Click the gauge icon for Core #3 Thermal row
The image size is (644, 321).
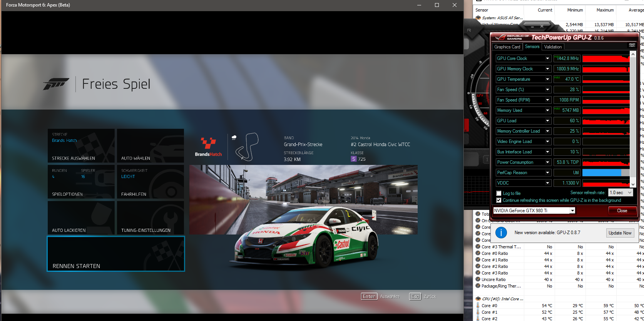click(x=478, y=247)
